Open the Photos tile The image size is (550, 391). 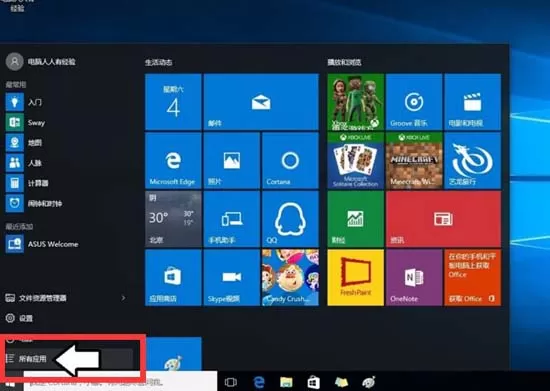(x=232, y=160)
